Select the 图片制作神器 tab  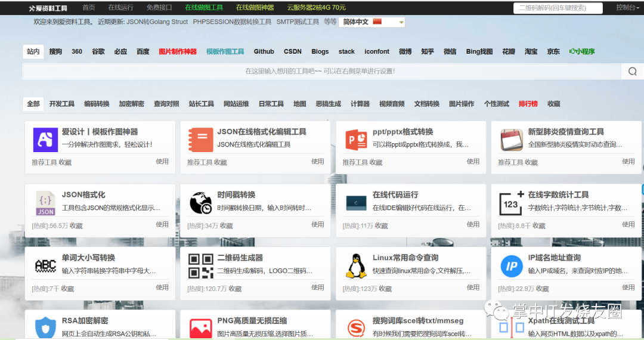pyautogui.click(x=178, y=51)
